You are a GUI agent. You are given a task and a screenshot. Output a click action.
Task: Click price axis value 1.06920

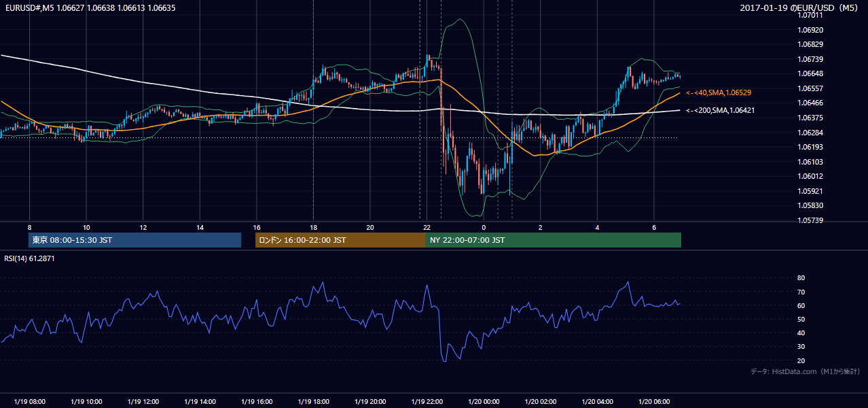(811, 30)
